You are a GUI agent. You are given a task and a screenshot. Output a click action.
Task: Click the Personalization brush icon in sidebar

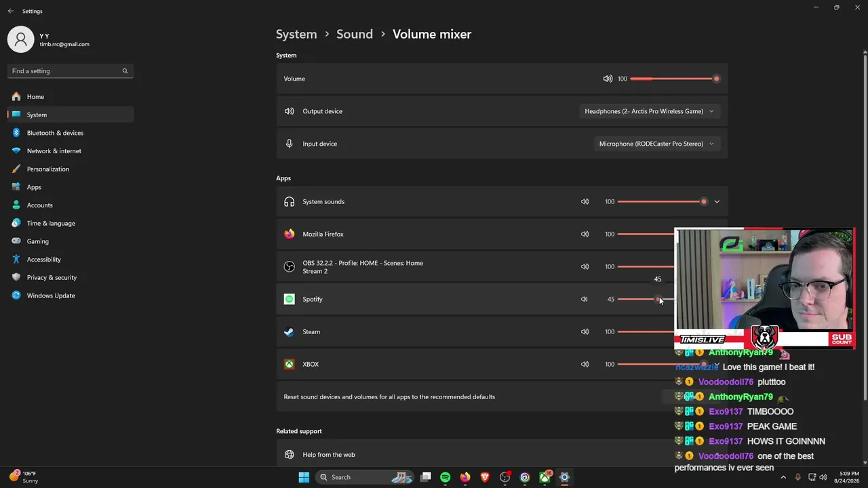coord(16,169)
